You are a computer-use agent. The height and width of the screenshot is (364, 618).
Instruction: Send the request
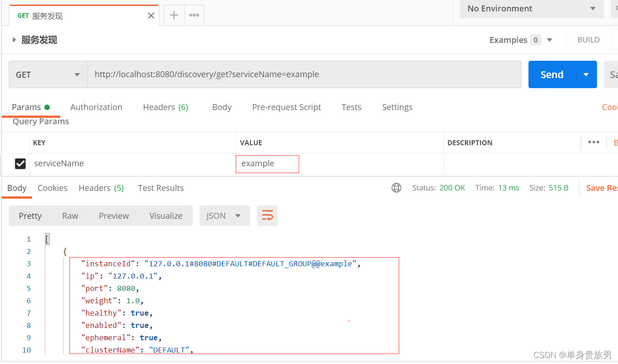[552, 74]
